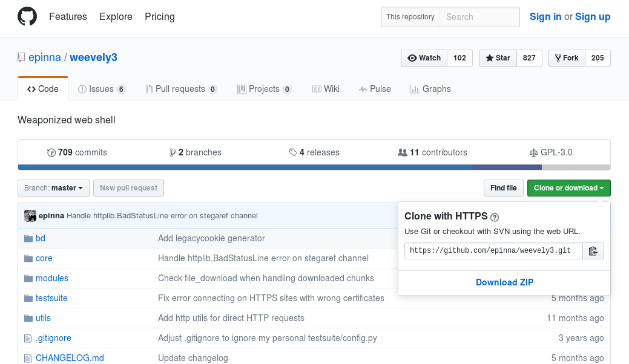Open HTTPS clone help question mark icon
This screenshot has width=629, height=364.
[x=495, y=218]
